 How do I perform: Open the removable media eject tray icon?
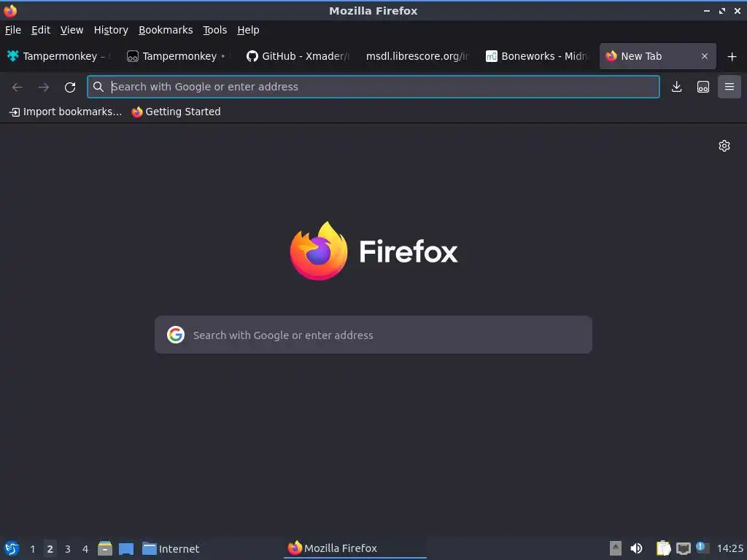tap(616, 548)
